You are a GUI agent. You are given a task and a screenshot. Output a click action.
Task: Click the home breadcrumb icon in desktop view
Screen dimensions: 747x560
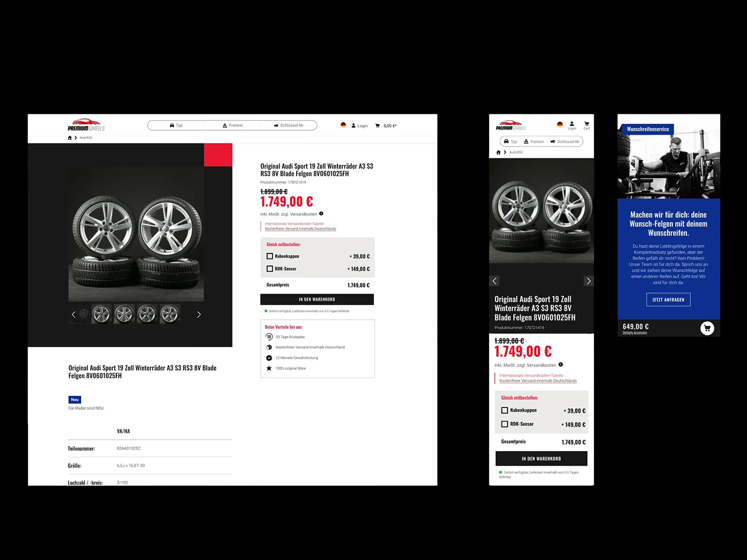pyautogui.click(x=70, y=138)
